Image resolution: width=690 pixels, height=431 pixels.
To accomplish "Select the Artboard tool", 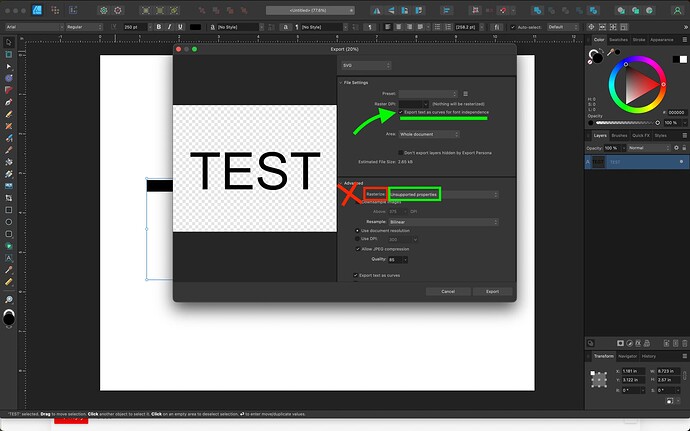I will pyautogui.click(x=8, y=55).
